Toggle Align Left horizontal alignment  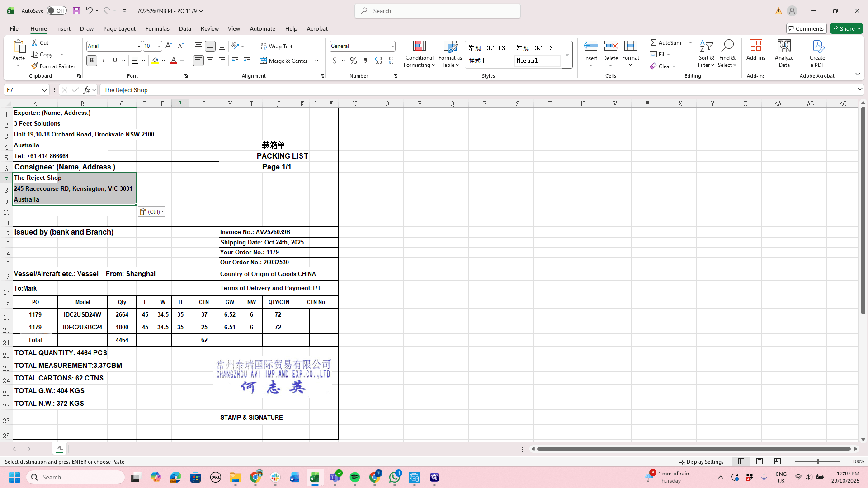point(198,61)
